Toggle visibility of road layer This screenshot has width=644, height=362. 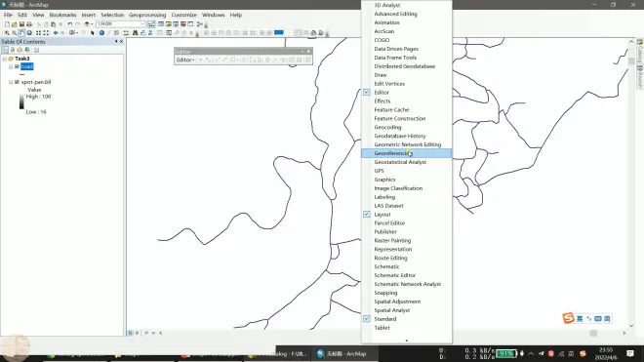pyautogui.click(x=17, y=66)
